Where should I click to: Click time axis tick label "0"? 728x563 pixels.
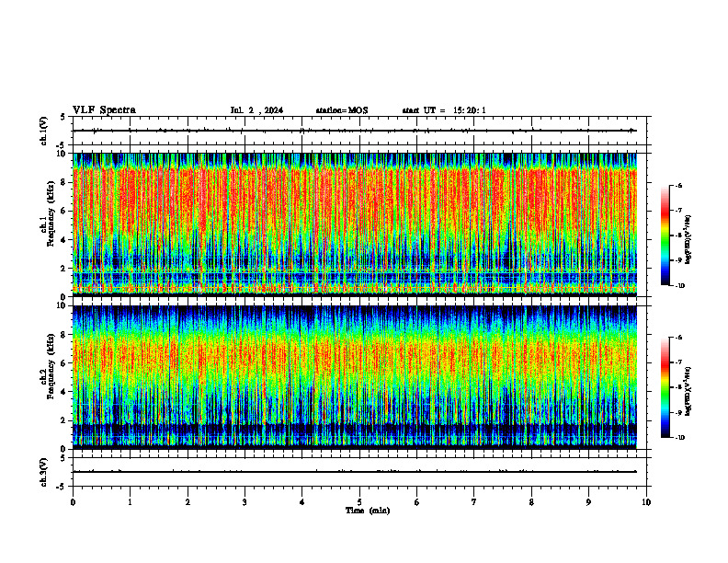point(73,502)
